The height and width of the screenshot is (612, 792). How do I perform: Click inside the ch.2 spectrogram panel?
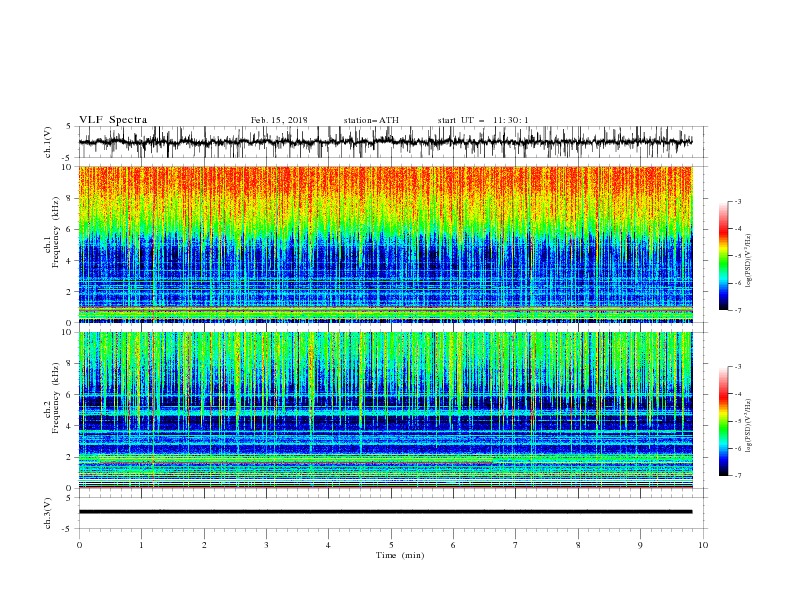(x=385, y=410)
